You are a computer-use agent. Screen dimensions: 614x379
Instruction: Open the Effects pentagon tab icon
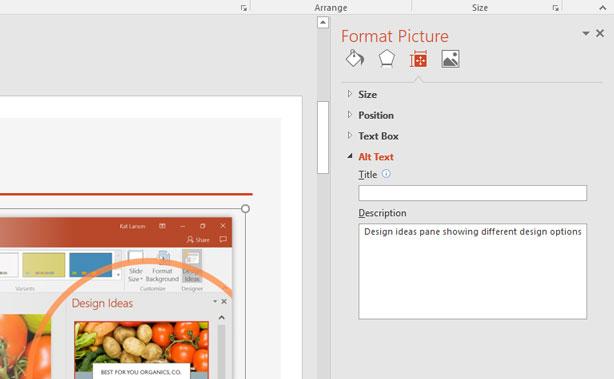point(386,59)
